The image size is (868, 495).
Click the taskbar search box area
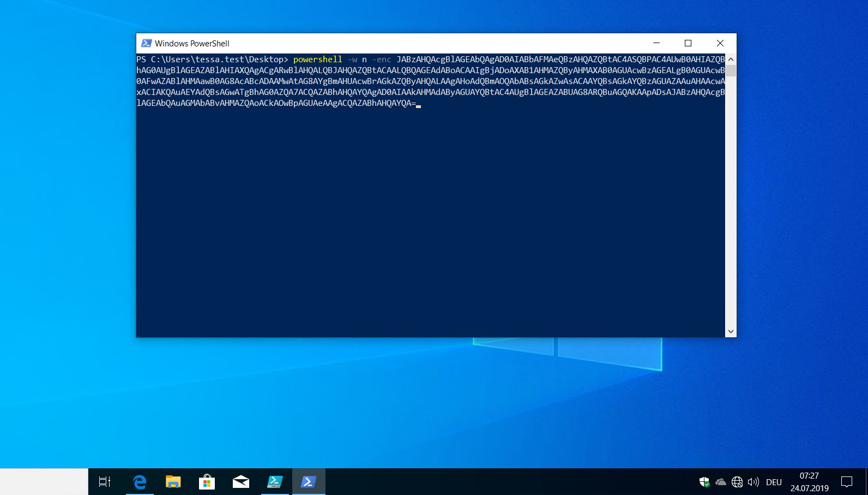pyautogui.click(x=44, y=482)
